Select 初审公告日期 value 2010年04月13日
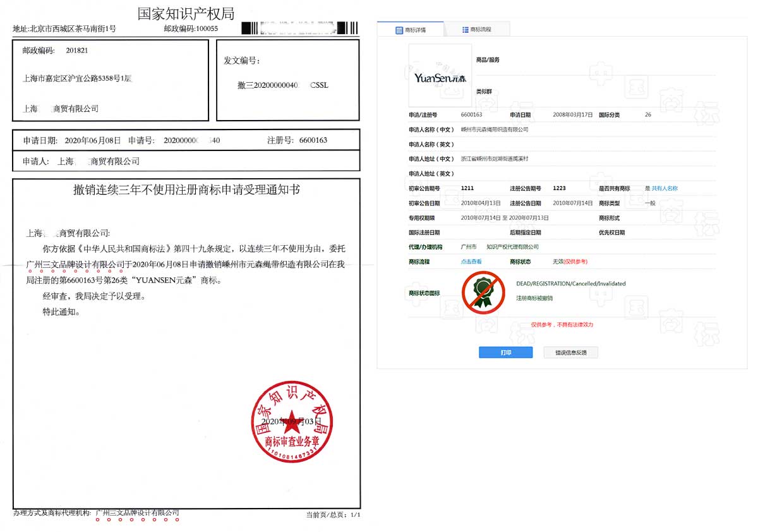This screenshot has width=758, height=532. tap(481, 203)
